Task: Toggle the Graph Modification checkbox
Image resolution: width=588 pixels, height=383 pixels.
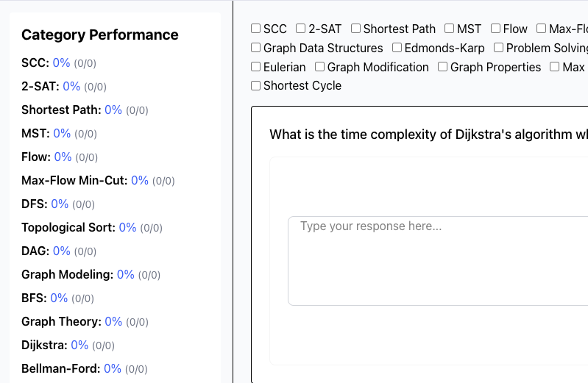Action: [x=320, y=67]
